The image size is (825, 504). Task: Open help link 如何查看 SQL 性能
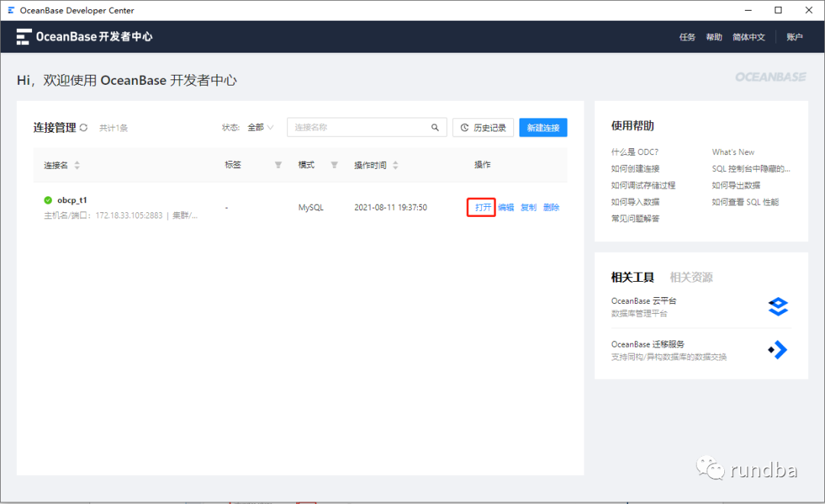[x=745, y=202]
